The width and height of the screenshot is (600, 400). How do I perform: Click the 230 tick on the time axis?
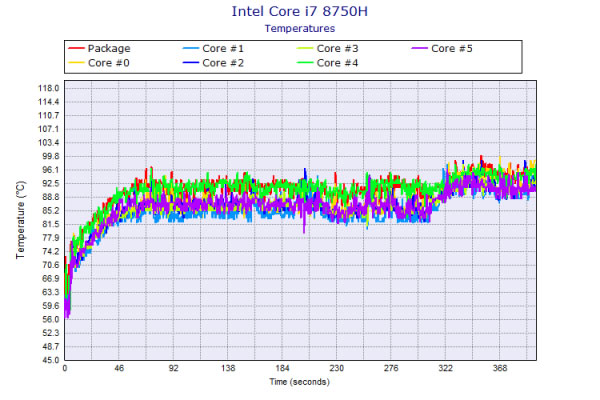point(337,368)
